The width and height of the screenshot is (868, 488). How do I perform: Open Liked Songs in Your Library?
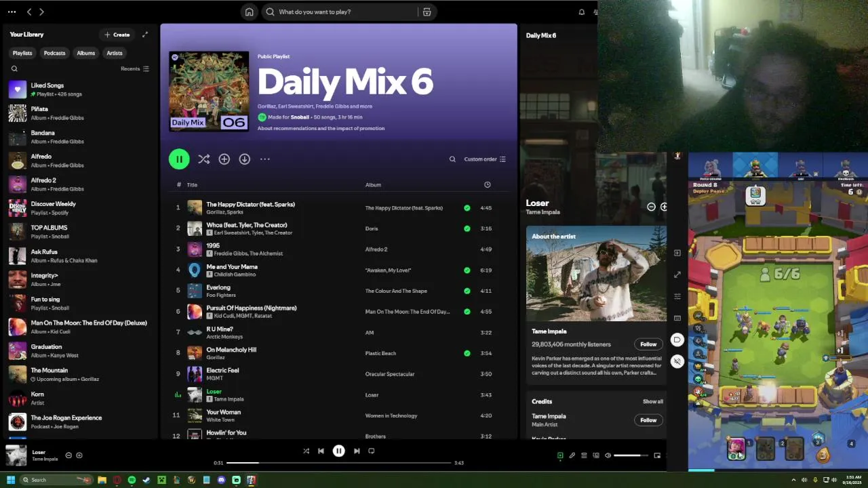(x=80, y=89)
